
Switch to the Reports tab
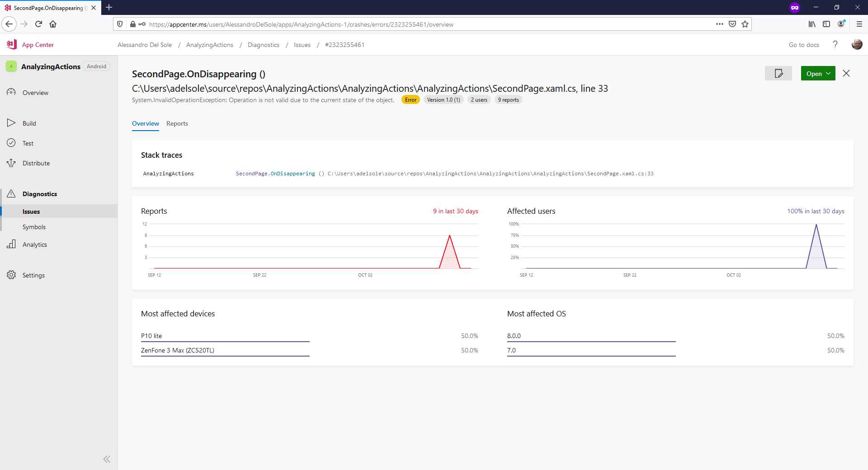(177, 123)
